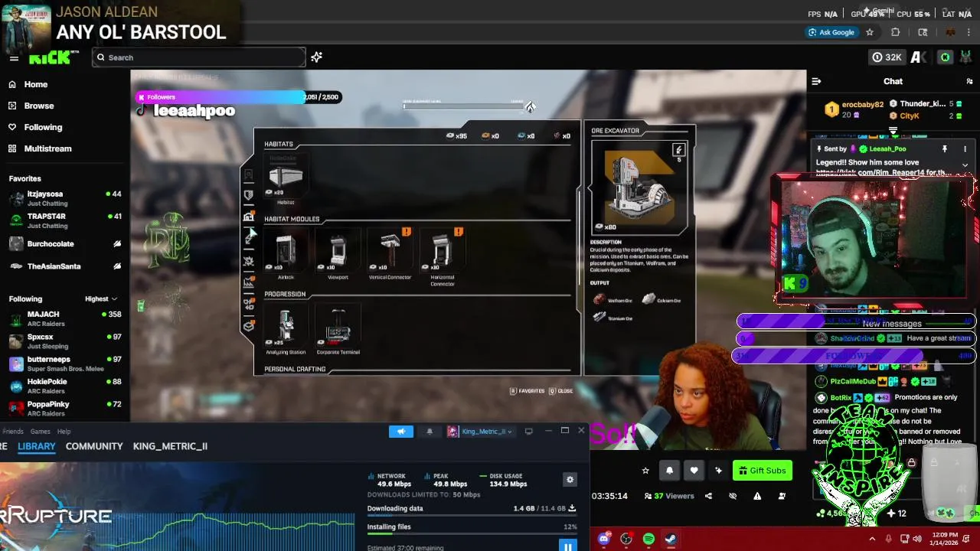This screenshot has height=551, width=980.
Task: Open Spotify from taskbar
Action: pyautogui.click(x=648, y=539)
